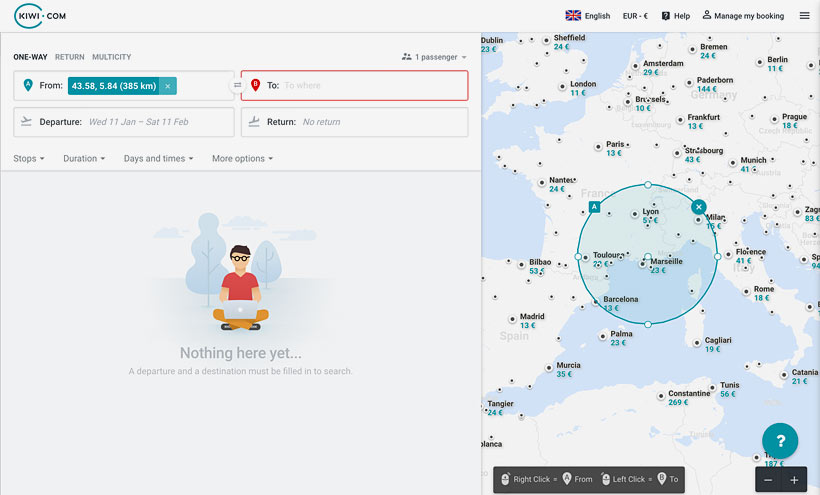Image resolution: width=820 pixels, height=495 pixels.
Task: Click the bottom handle of radius circle
Action: coord(648,325)
